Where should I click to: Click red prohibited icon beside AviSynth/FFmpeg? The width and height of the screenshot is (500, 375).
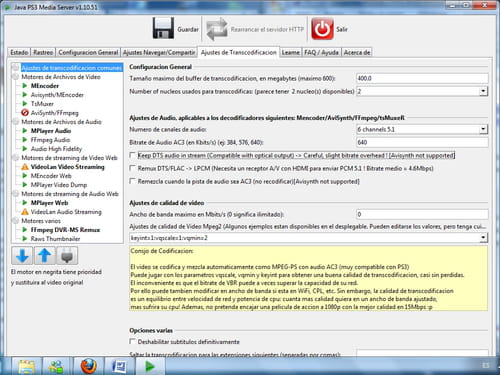pyautogui.click(x=25, y=113)
